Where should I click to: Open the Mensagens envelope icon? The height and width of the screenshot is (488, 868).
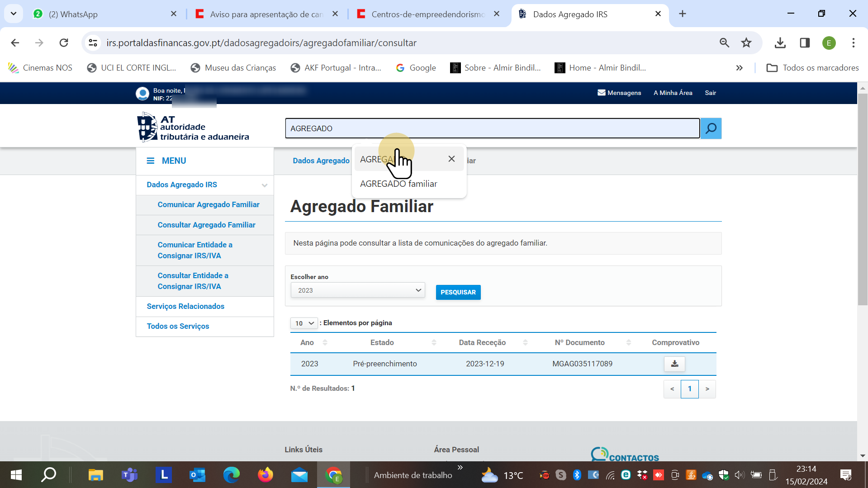click(601, 93)
